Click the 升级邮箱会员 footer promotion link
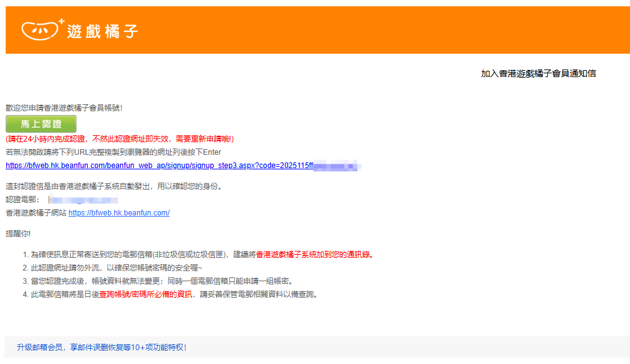Screen dimensions: 630x364 [x=102, y=347]
